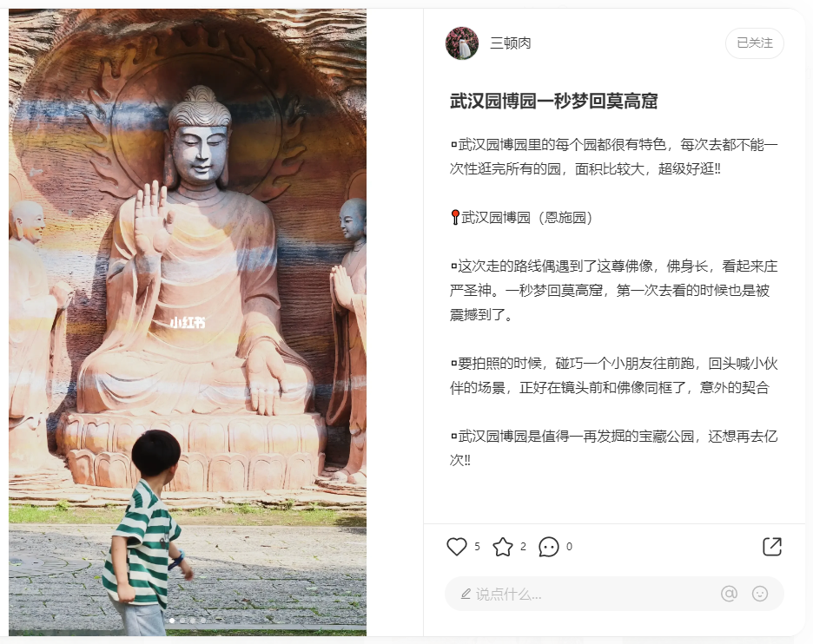This screenshot has height=644, width=813.
Task: Click the post title 武汉园博园一秒梦回莫高窟
Action: pos(554,101)
